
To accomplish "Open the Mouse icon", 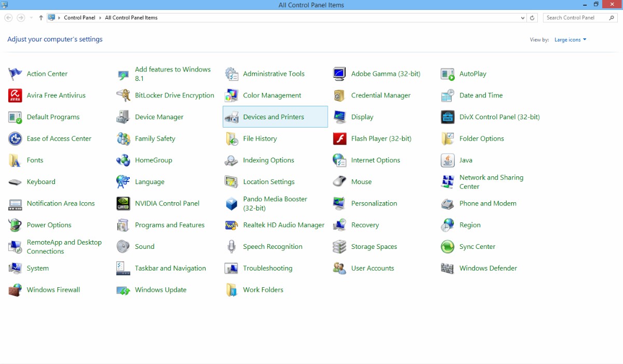I will pyautogui.click(x=340, y=182).
